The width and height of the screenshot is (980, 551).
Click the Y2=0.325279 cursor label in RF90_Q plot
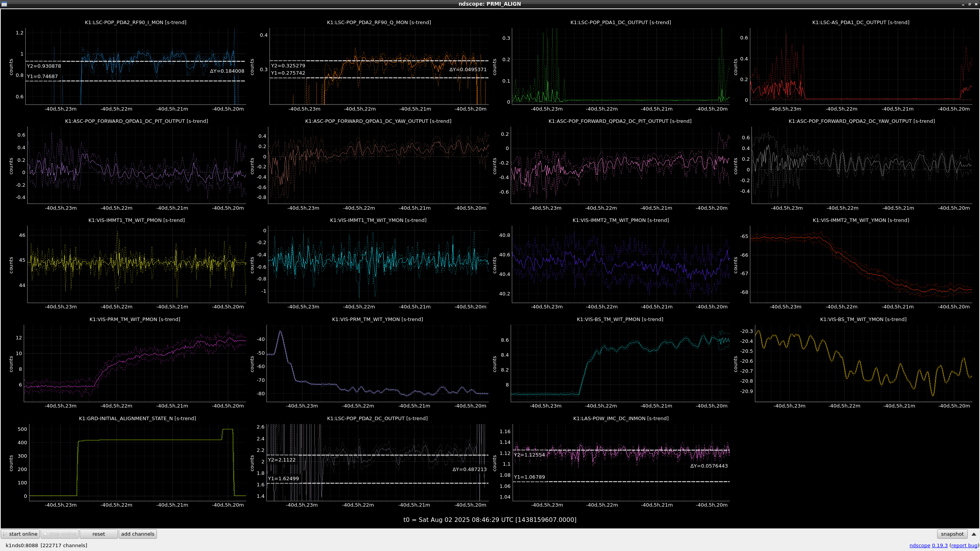click(x=288, y=65)
